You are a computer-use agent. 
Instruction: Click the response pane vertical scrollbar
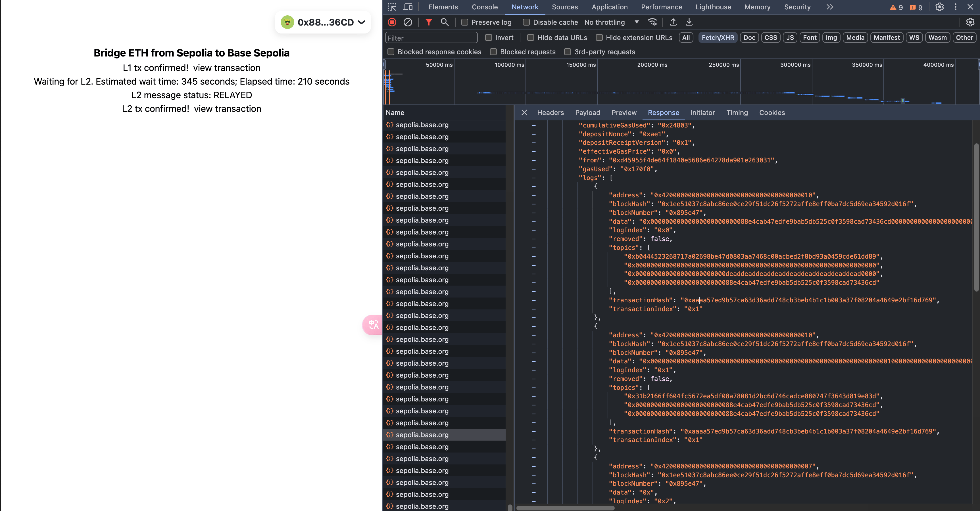click(976, 217)
